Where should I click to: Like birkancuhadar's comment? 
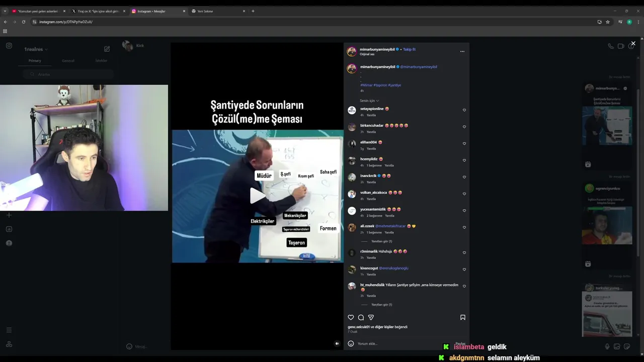click(464, 127)
